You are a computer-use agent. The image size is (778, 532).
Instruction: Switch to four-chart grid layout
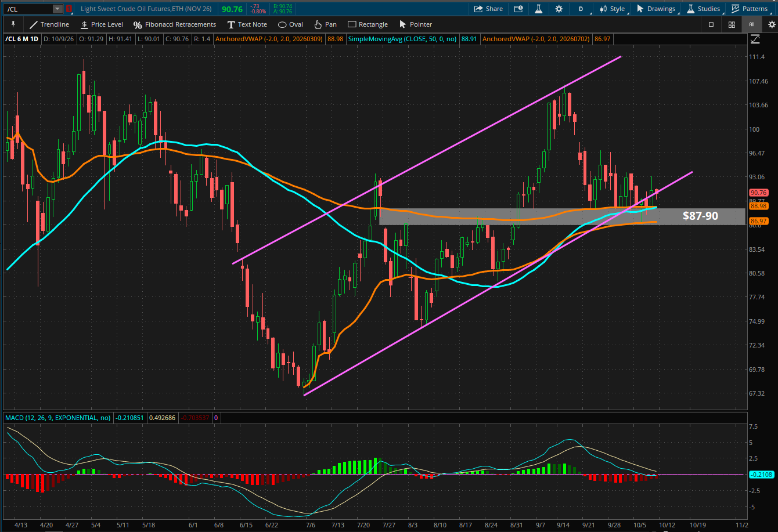(732, 24)
